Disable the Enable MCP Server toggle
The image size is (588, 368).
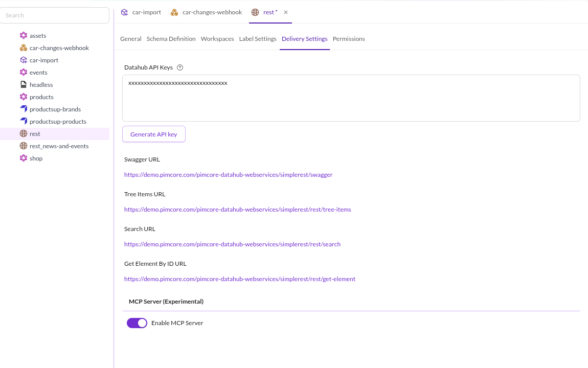137,323
